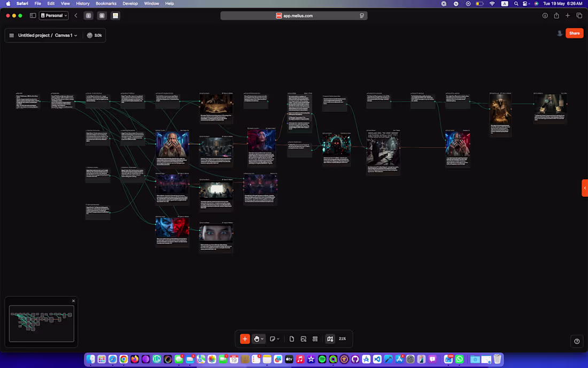Click the user avatar beside Share
The image size is (588, 368).
point(560,33)
